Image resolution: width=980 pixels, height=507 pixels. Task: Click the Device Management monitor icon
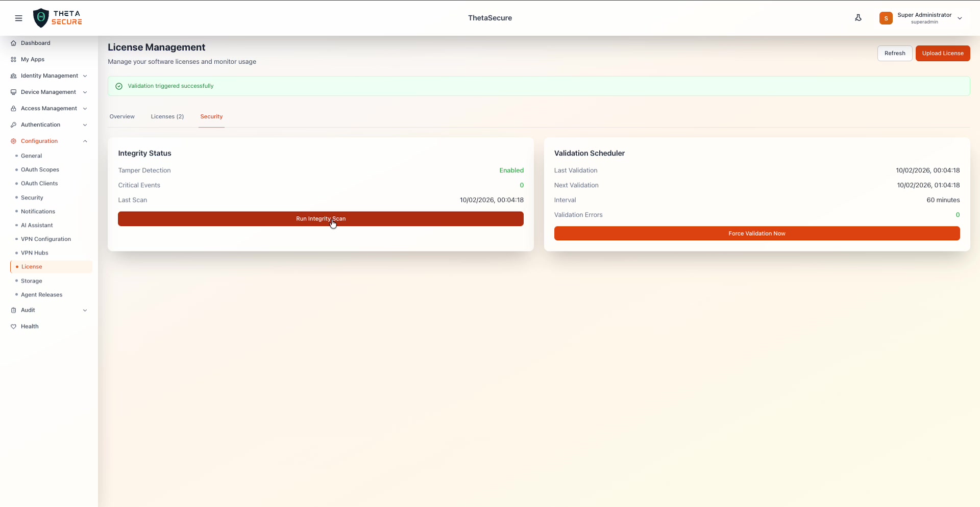coord(14,92)
